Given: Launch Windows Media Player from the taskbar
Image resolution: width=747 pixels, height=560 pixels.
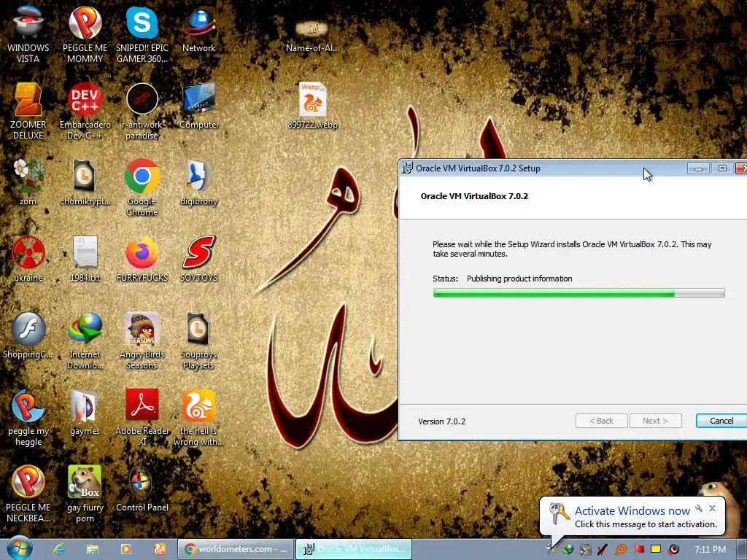Looking at the screenshot, I should (x=125, y=549).
